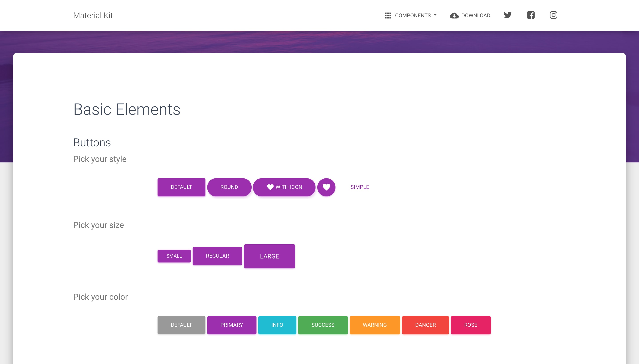Click the Round style button
Viewport: 639px width, 364px height.
229,187
